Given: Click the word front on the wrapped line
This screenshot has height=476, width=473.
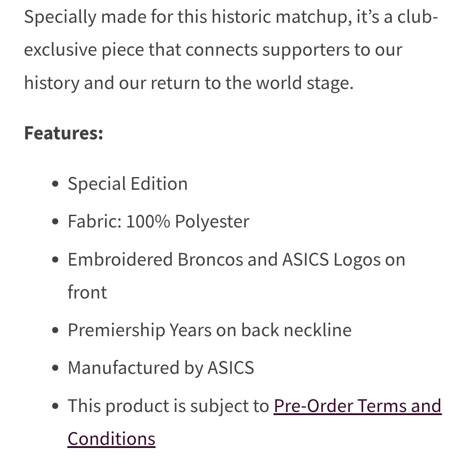Looking at the screenshot, I should tap(88, 292).
